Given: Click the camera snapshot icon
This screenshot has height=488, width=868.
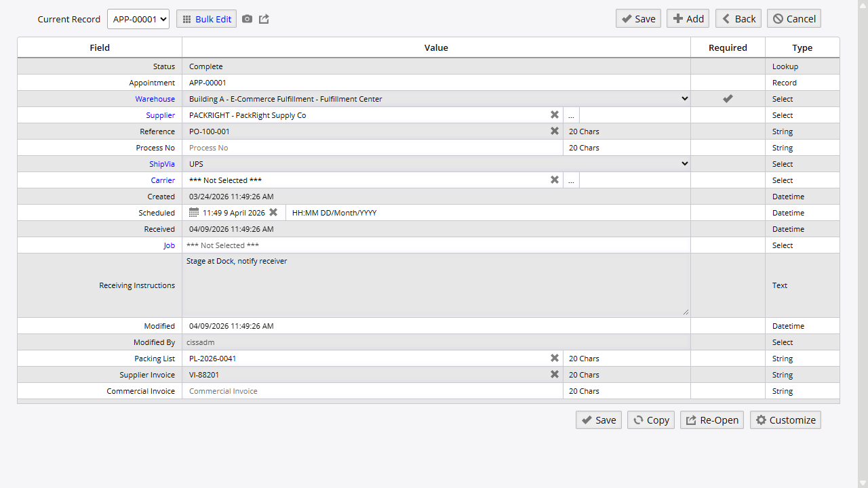Looking at the screenshot, I should (x=247, y=19).
